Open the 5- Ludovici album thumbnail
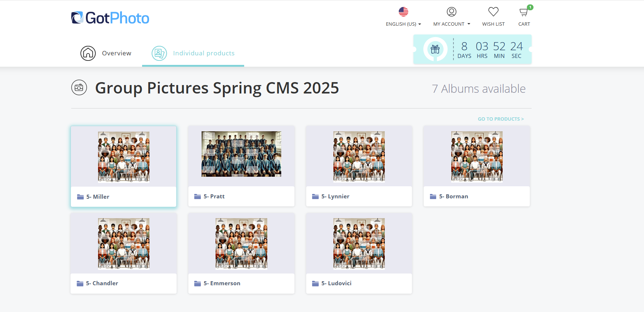Viewport: 644px width, 312px height. [359, 243]
